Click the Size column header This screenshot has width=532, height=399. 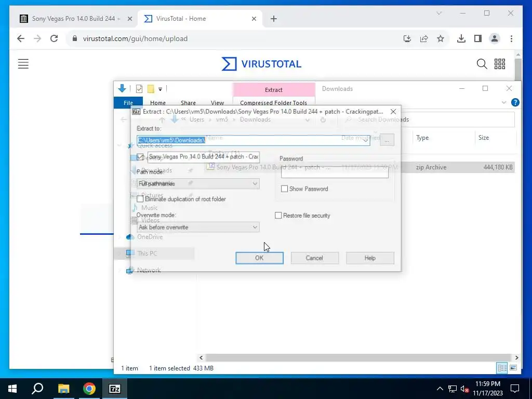click(484, 138)
